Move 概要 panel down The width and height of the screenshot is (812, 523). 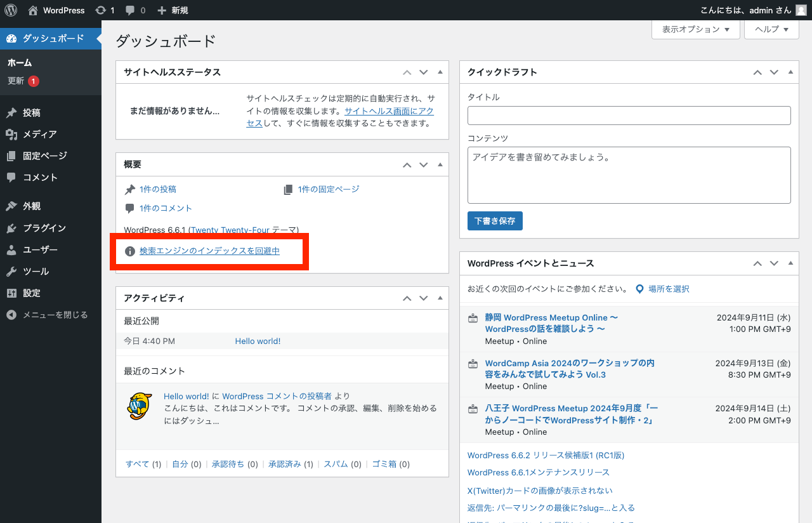tap(424, 164)
